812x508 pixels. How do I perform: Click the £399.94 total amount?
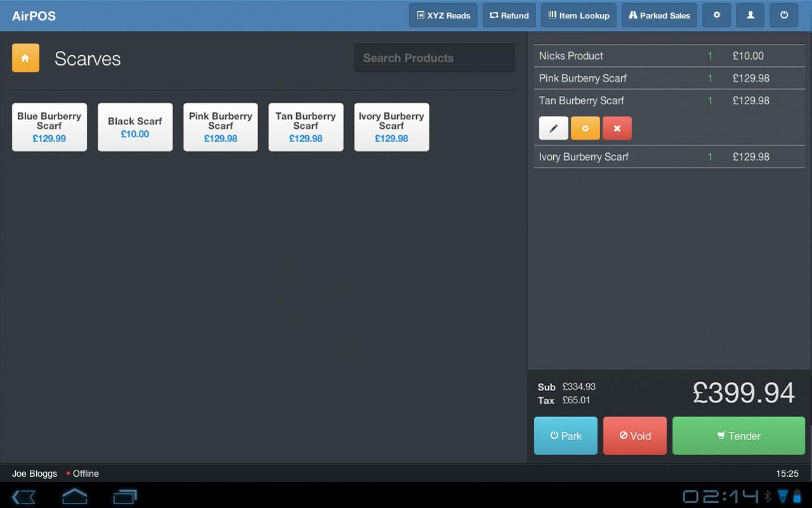click(x=743, y=392)
